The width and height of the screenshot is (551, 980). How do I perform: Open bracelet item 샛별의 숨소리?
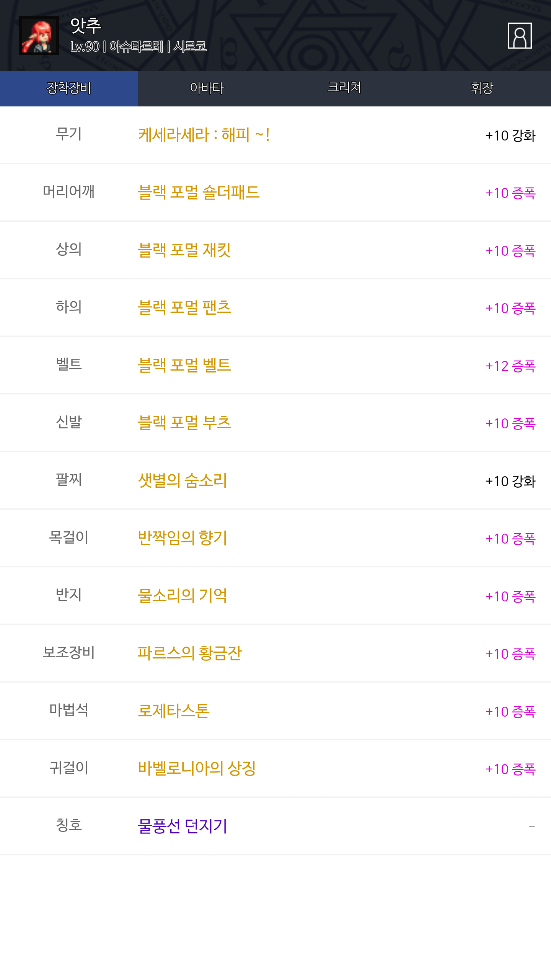coord(182,481)
